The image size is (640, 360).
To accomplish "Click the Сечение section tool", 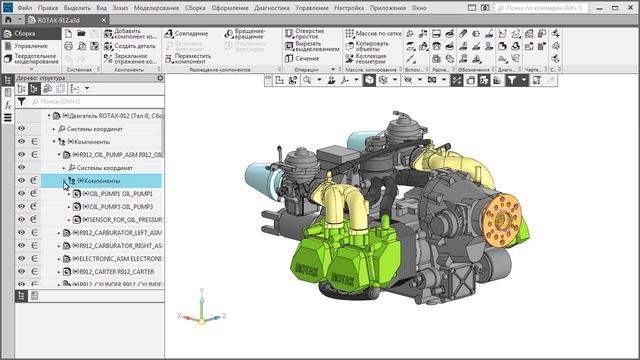I will 302,58.
